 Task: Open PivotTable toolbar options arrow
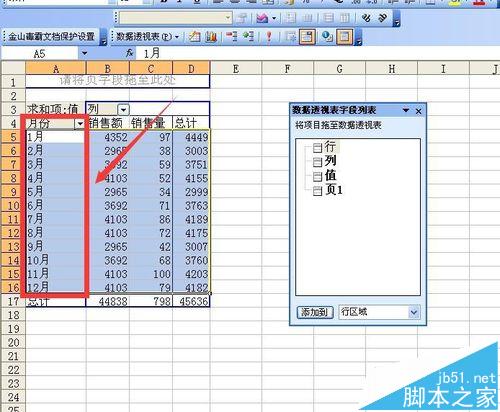pos(359,37)
